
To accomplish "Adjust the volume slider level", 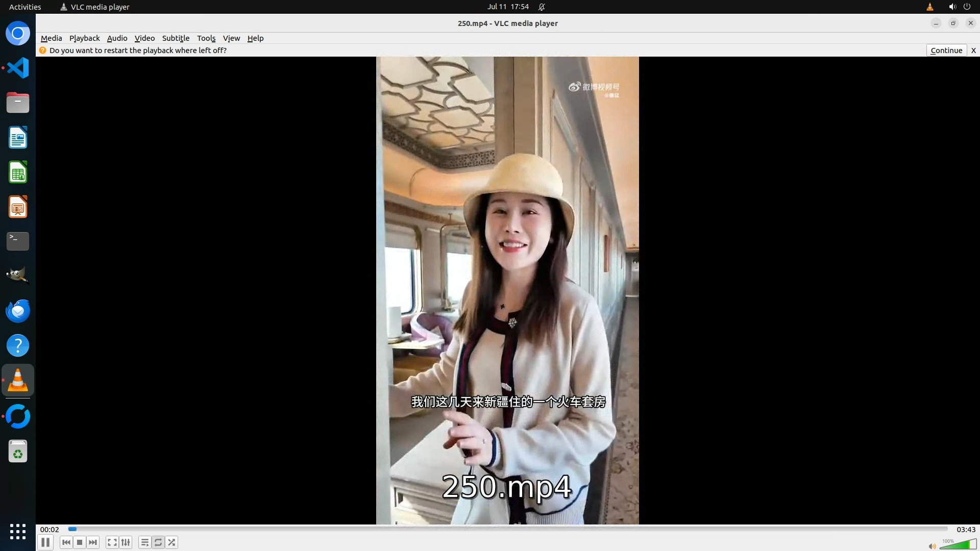I will pyautogui.click(x=960, y=545).
